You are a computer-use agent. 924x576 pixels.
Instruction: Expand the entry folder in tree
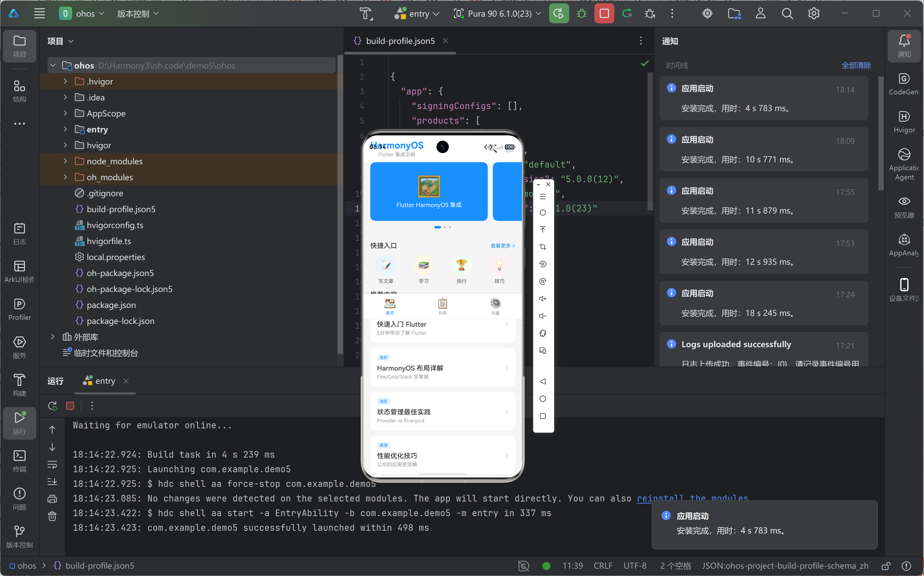(x=65, y=129)
